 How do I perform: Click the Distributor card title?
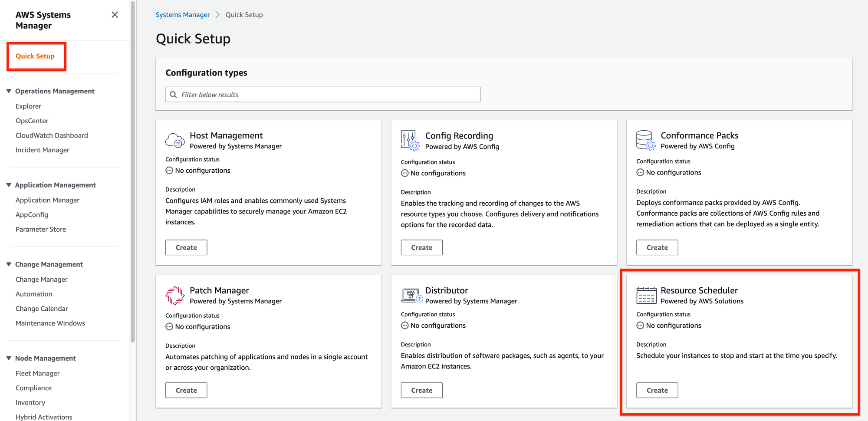pyautogui.click(x=447, y=290)
